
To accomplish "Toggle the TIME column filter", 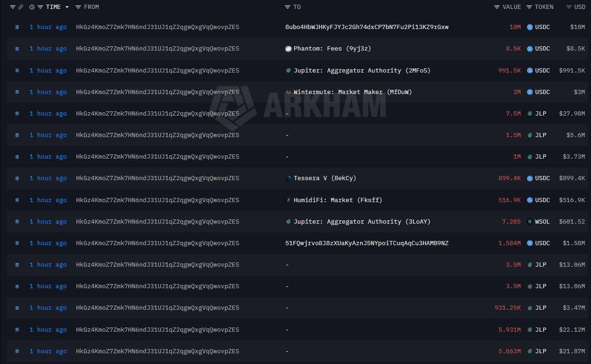I will (41, 7).
